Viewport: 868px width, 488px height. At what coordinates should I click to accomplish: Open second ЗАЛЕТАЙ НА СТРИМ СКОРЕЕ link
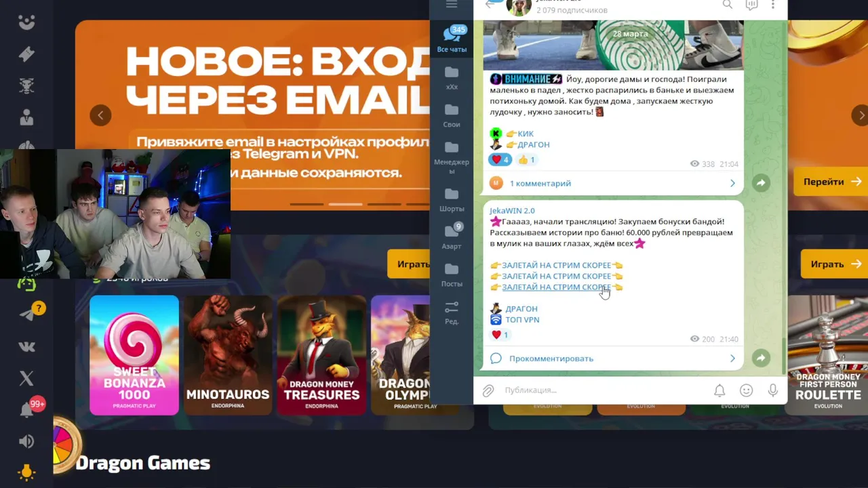point(556,276)
